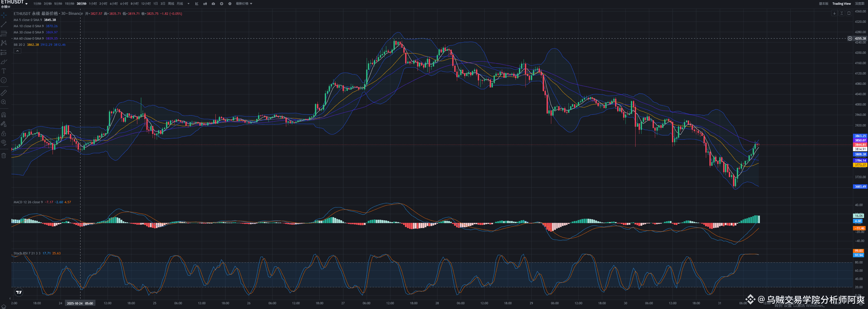The width and height of the screenshot is (868, 309).
Task: Click the TradingView logo at bottom left
Action: 19,292
